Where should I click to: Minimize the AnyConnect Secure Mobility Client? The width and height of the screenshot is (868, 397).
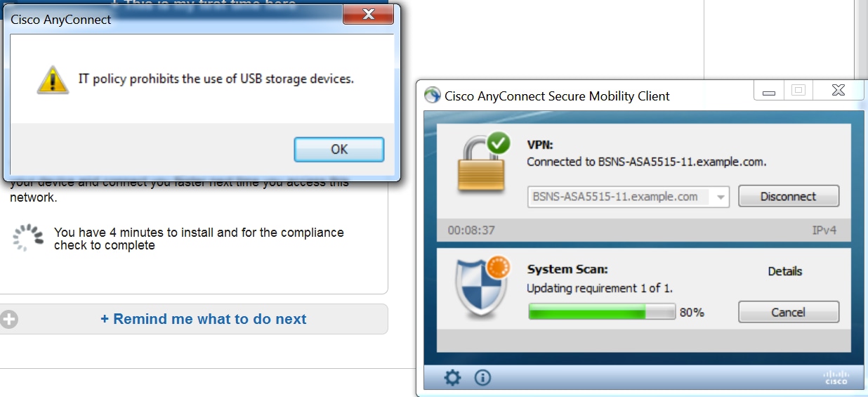click(769, 91)
